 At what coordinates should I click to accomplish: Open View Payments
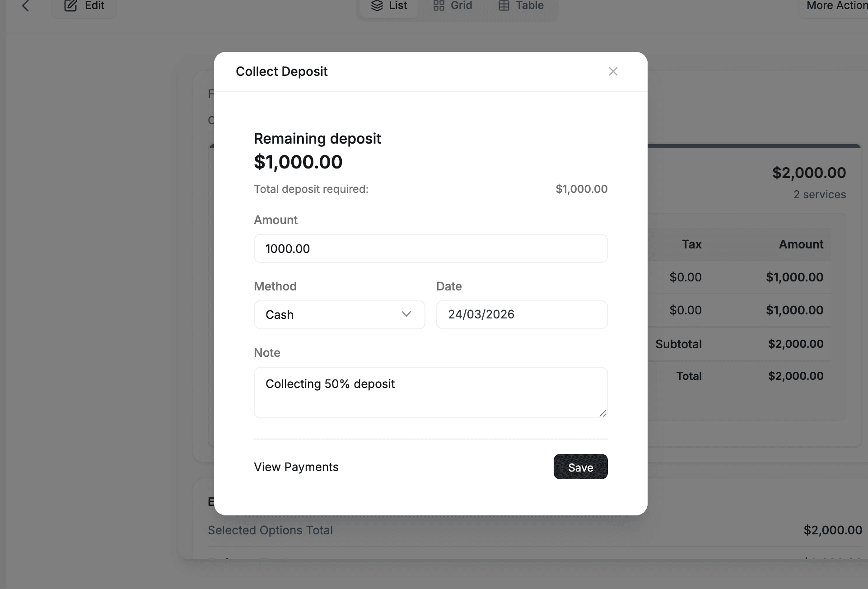[296, 467]
